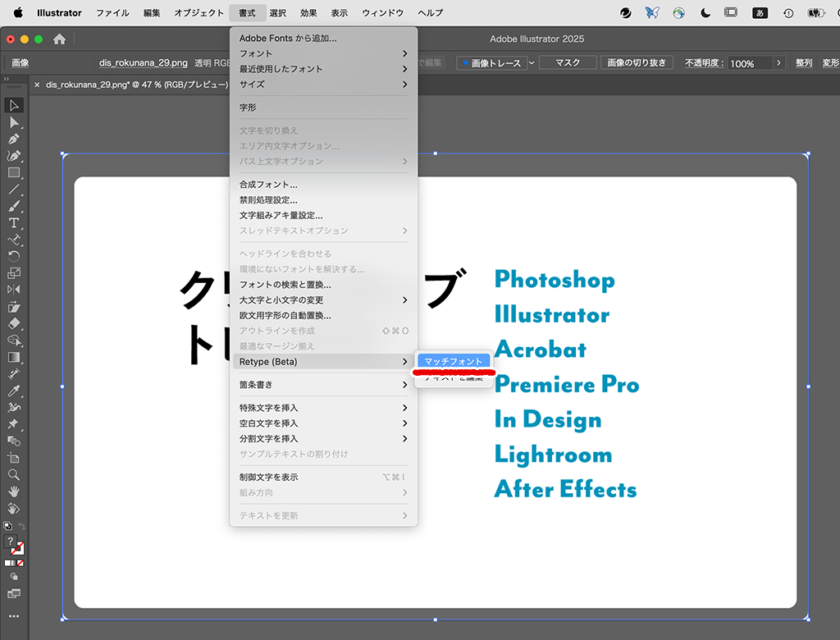This screenshot has width=840, height=640.
Task: Expand the 分割文字を挿入 submenu
Action: click(x=323, y=438)
